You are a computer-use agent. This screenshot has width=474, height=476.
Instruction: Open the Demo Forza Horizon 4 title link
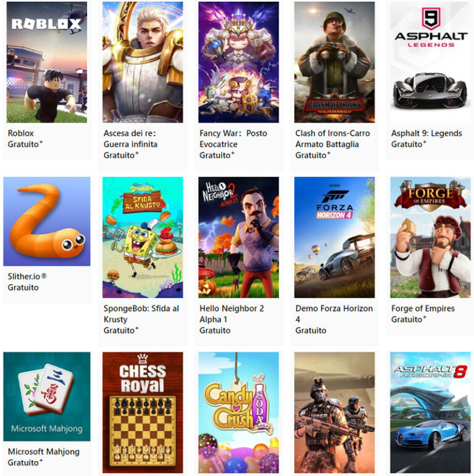[x=334, y=314]
